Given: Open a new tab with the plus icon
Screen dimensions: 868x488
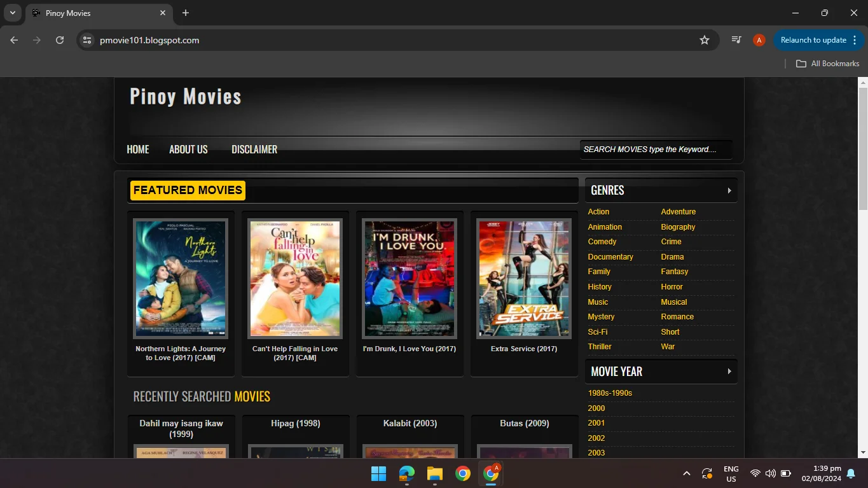Looking at the screenshot, I should [186, 13].
